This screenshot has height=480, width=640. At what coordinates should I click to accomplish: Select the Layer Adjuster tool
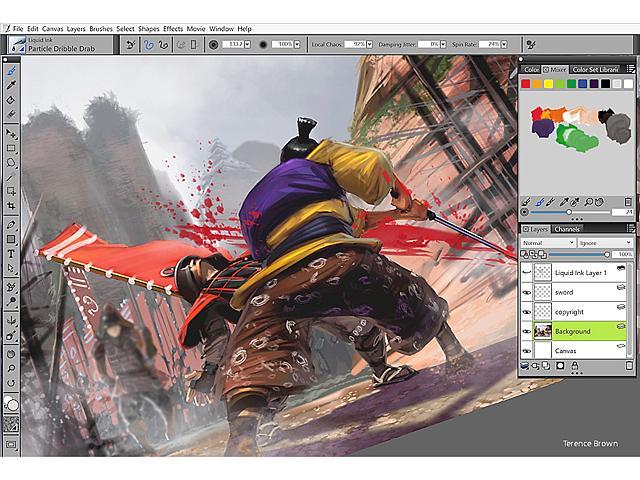(11, 133)
